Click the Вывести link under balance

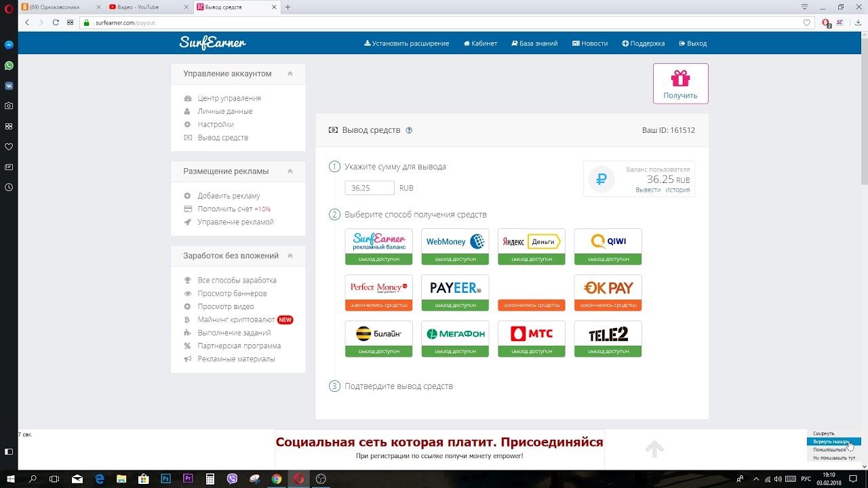648,190
